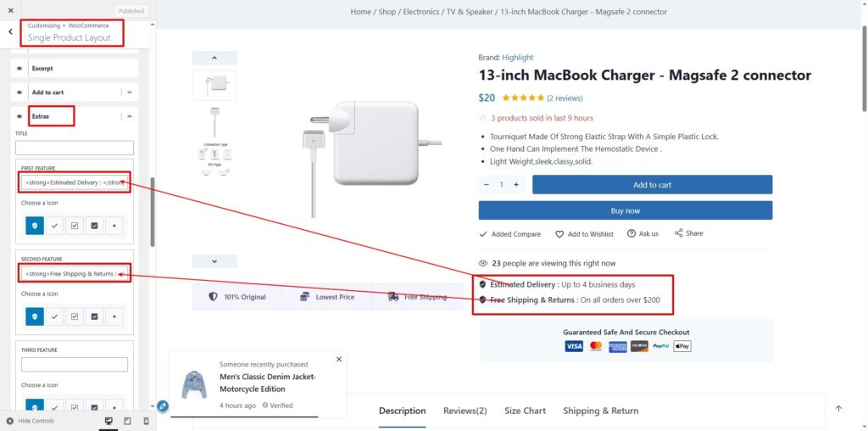Toggle visibility eye for Excerpt section
The width and height of the screenshot is (868, 431).
pos(19,69)
